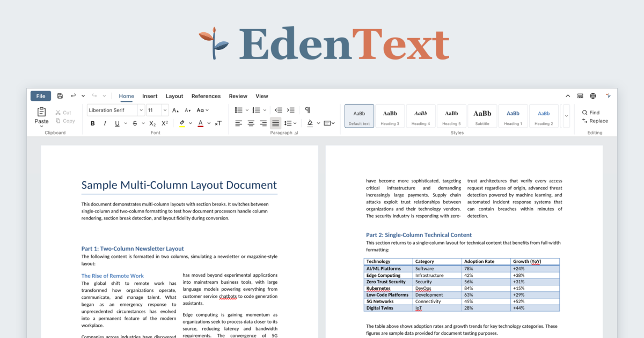The image size is (644, 338).
Task: Click the Borders icon
Action: tap(327, 123)
